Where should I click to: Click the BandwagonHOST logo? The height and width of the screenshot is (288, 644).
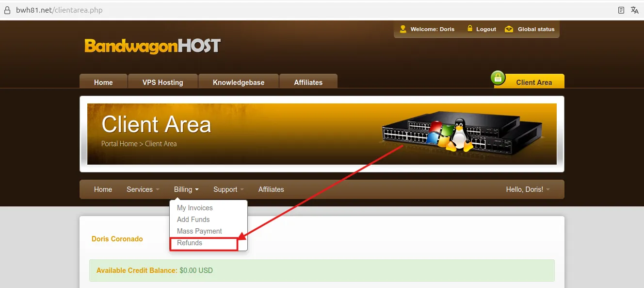click(x=152, y=46)
